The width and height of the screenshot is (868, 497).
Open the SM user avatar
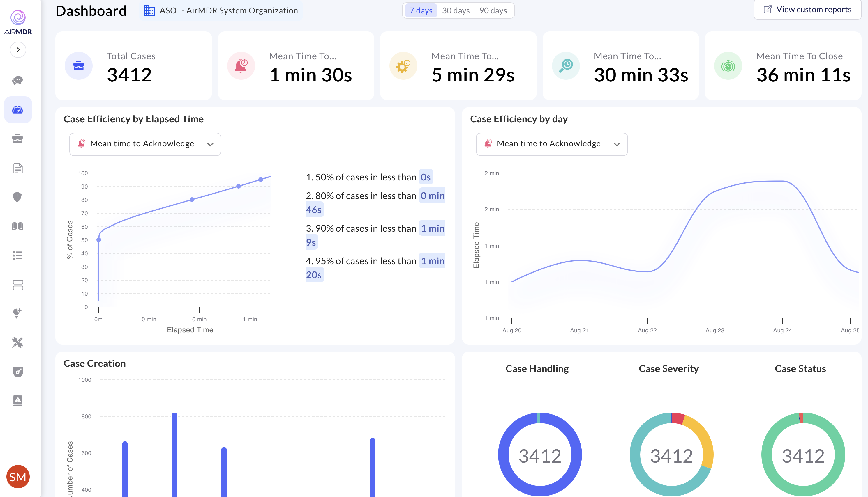click(18, 477)
